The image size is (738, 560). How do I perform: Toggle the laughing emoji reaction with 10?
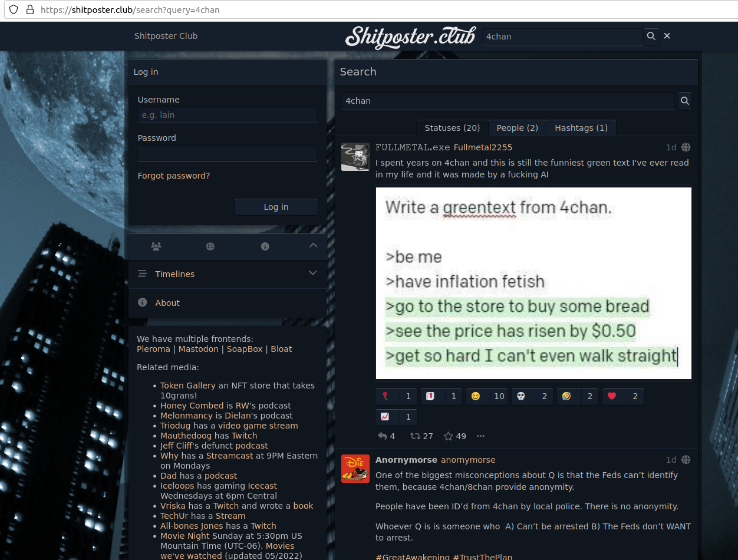[487, 397]
